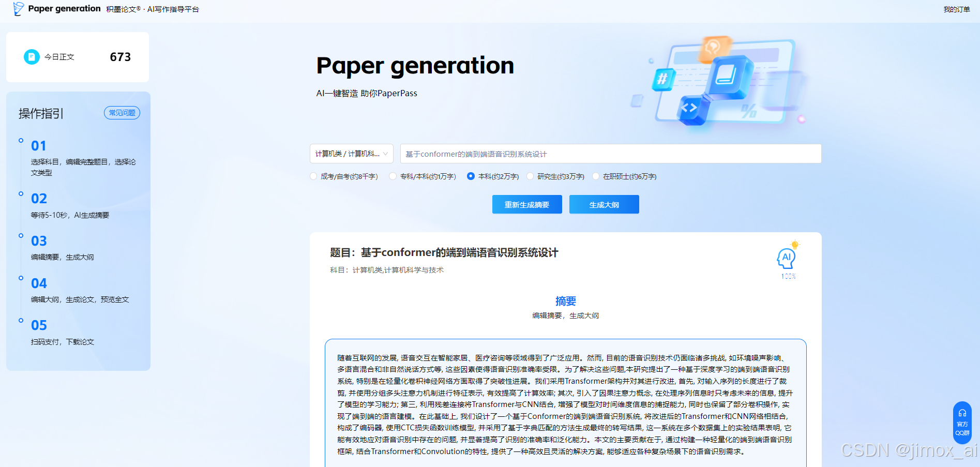Click the 今日正文 document icon
Screen dimensions: 980x467
(x=32, y=57)
